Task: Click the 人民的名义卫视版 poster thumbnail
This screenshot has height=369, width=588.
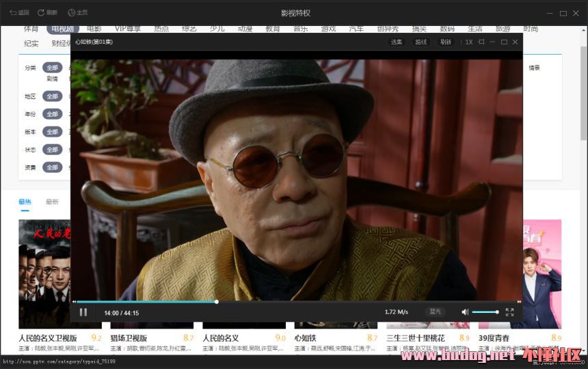Action: coord(44,274)
